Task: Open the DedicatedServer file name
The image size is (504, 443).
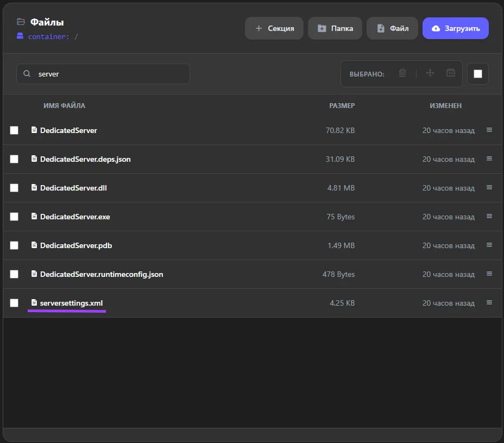Action: [68, 130]
